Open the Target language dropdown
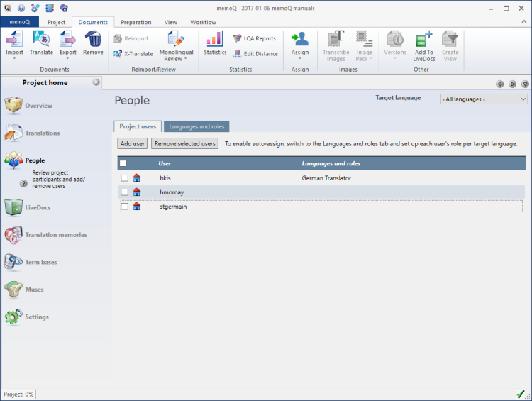Image resolution: width=532 pixels, height=401 pixels. click(x=484, y=99)
